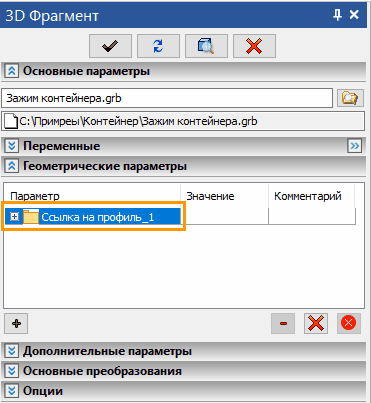Collapse the Геометрические параметры section
Image resolution: width=371 pixels, height=403 pixels.
coord(12,166)
